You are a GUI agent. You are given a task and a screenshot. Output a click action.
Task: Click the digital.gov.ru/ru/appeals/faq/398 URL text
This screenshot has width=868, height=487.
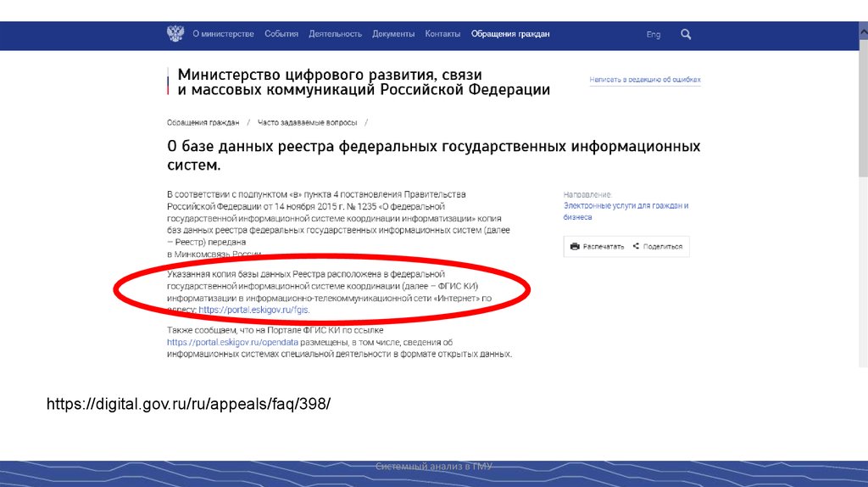tap(188, 404)
